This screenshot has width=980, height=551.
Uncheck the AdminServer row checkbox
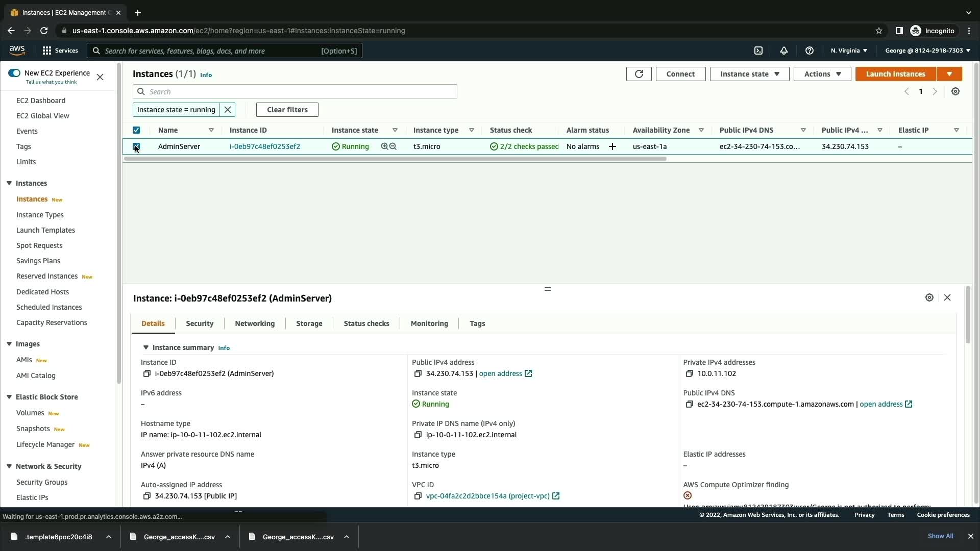136,146
